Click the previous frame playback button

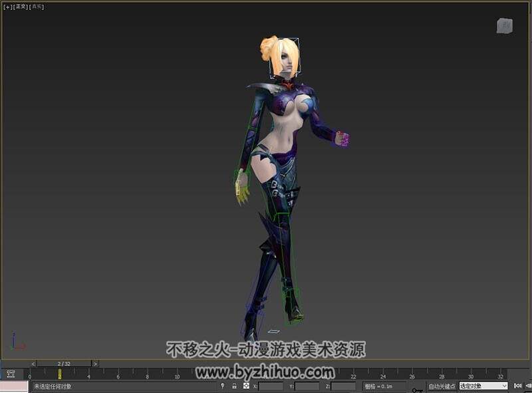tap(529, 386)
